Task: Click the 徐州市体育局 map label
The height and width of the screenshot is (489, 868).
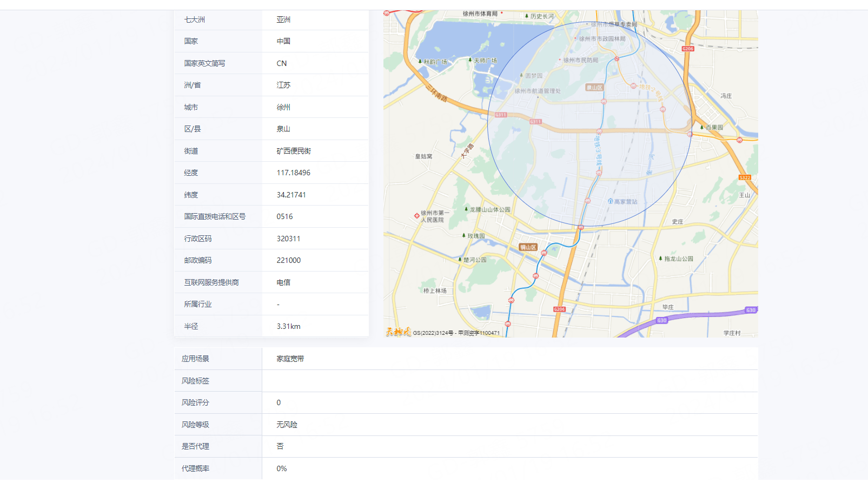Action: 480,14
